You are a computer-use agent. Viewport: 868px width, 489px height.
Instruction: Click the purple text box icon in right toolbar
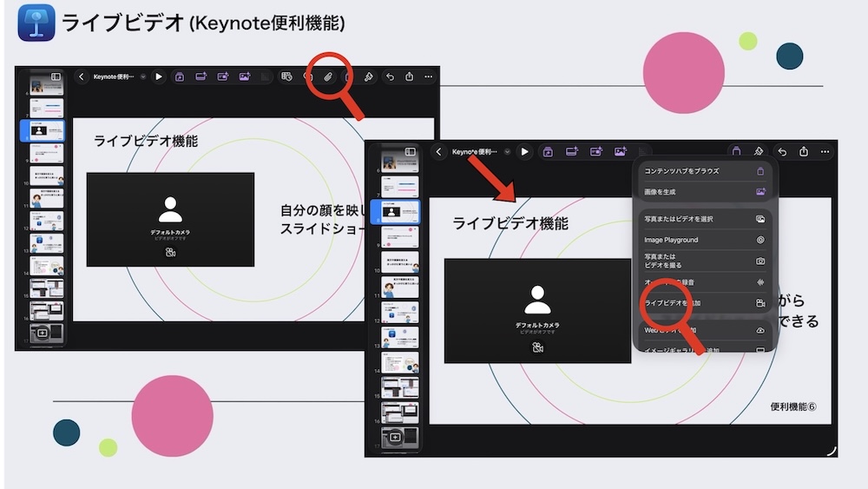pyautogui.click(x=572, y=150)
